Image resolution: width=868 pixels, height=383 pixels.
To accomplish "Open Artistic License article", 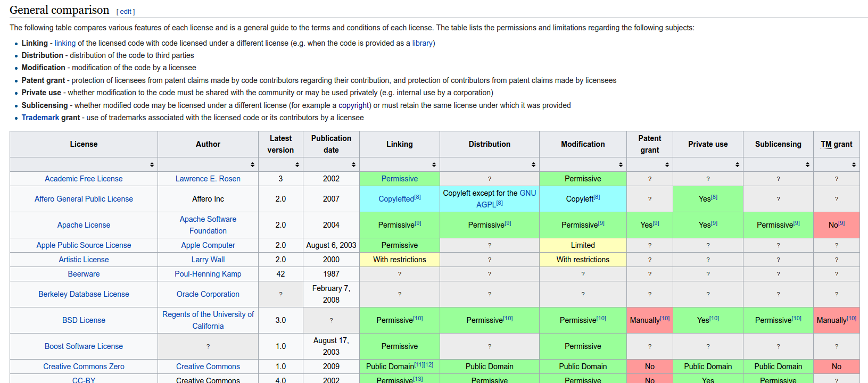I will 84,260.
